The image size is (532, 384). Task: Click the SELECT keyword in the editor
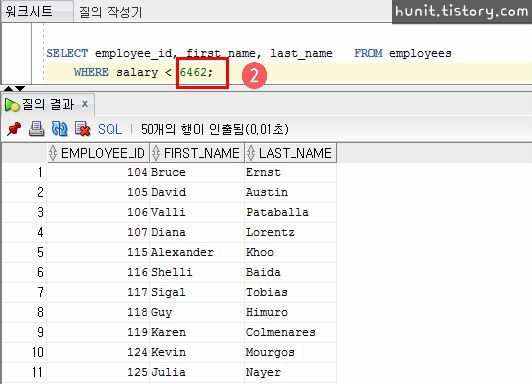(67, 53)
